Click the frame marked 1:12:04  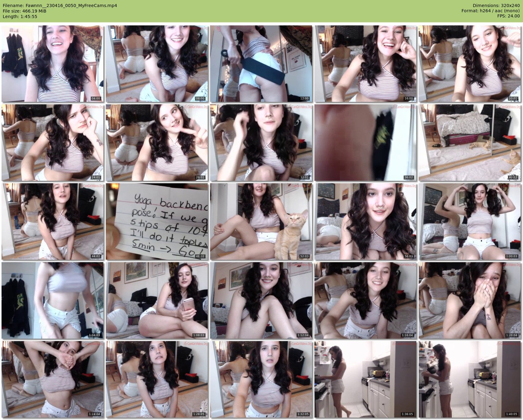coord(261,300)
